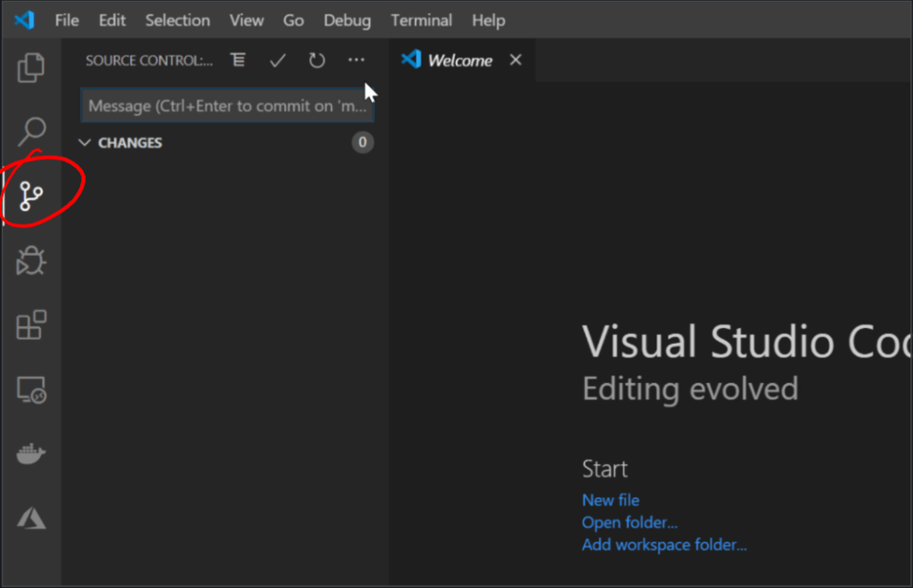913x588 pixels.
Task: Open the Explorer view in activity bar
Action: click(31, 68)
